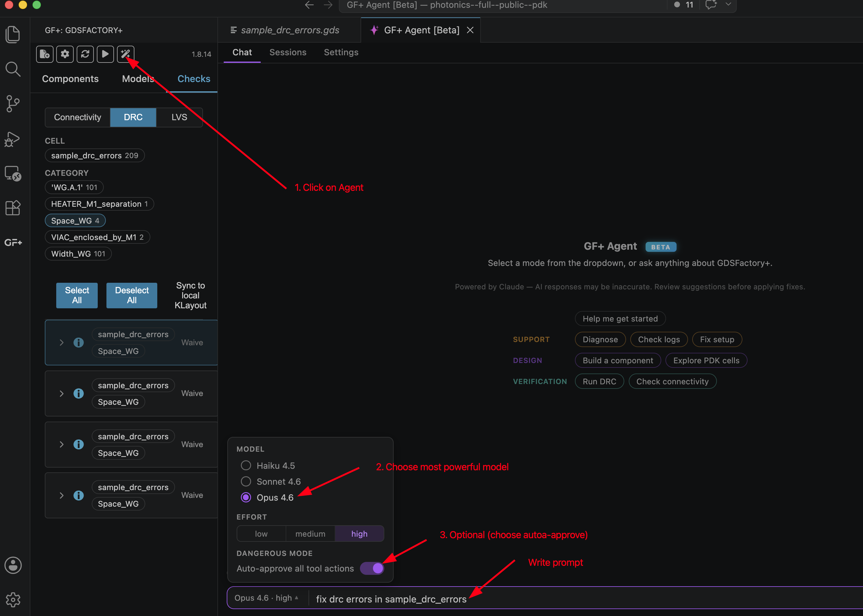This screenshot has height=616, width=863.
Task: Click the chat sparkle icon in title bar
Action: tap(711, 5)
